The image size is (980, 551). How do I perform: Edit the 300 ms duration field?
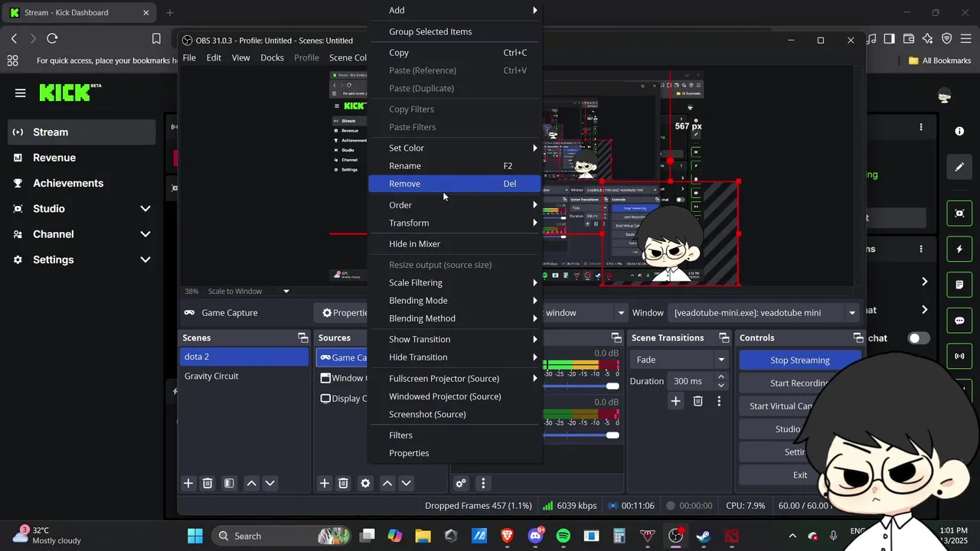[x=691, y=381]
